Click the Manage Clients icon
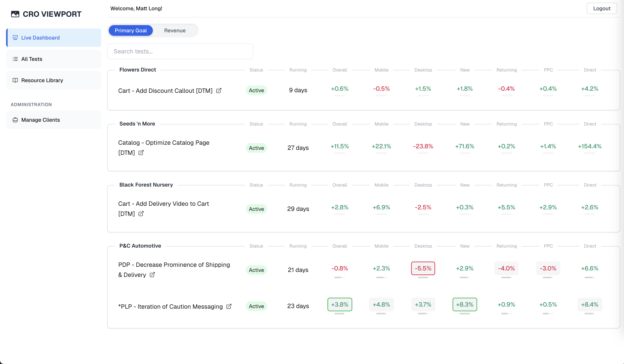The width and height of the screenshot is (624, 364). (x=15, y=120)
